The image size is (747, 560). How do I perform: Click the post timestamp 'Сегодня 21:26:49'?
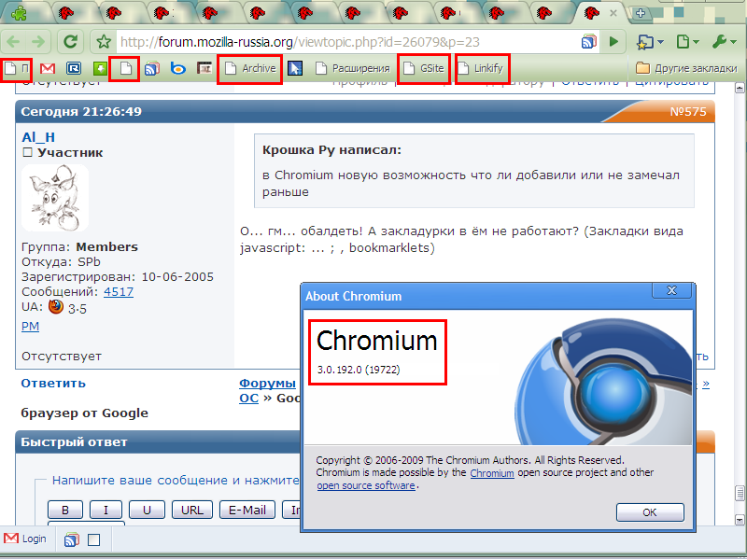[81, 111]
